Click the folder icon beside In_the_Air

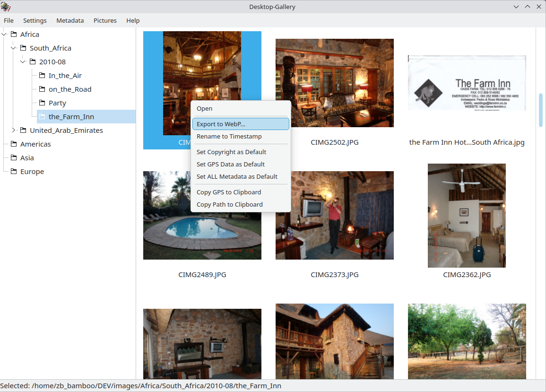42,75
